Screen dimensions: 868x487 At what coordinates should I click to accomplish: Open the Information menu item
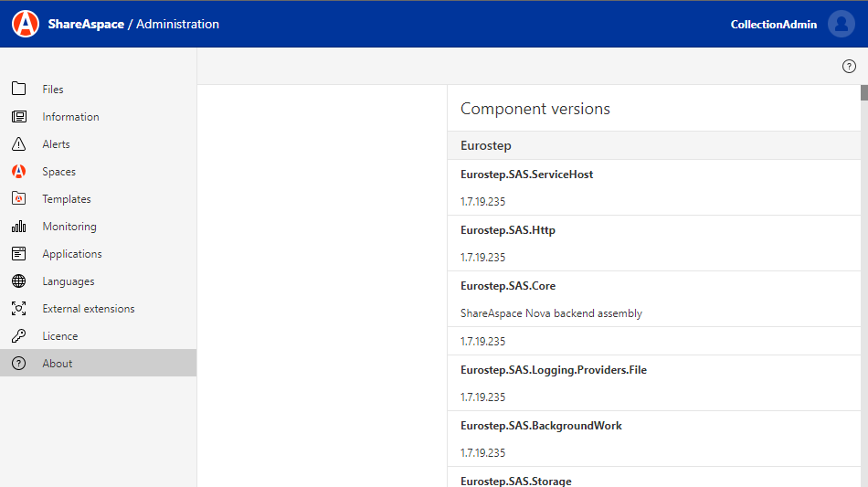pyautogui.click(x=70, y=117)
